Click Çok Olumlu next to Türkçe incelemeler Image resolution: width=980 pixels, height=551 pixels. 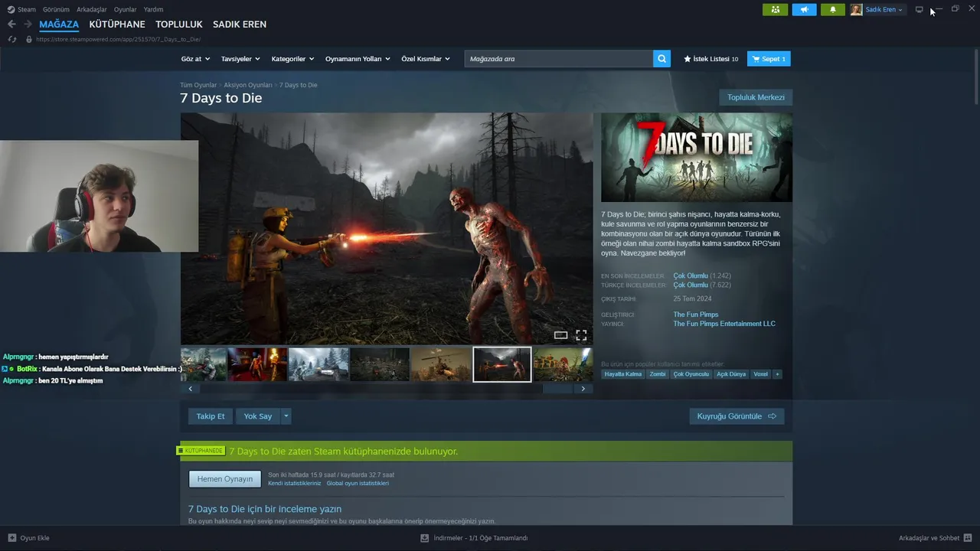691,285
